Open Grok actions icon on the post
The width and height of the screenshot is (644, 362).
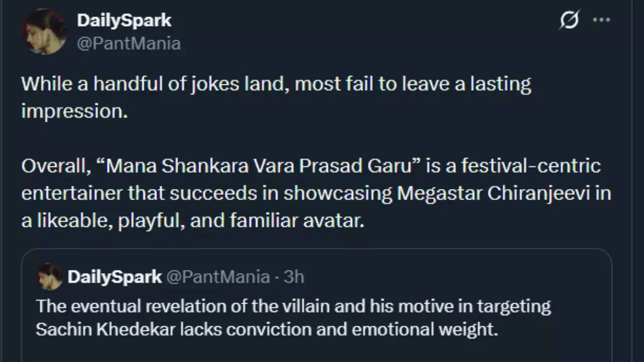[569, 21]
